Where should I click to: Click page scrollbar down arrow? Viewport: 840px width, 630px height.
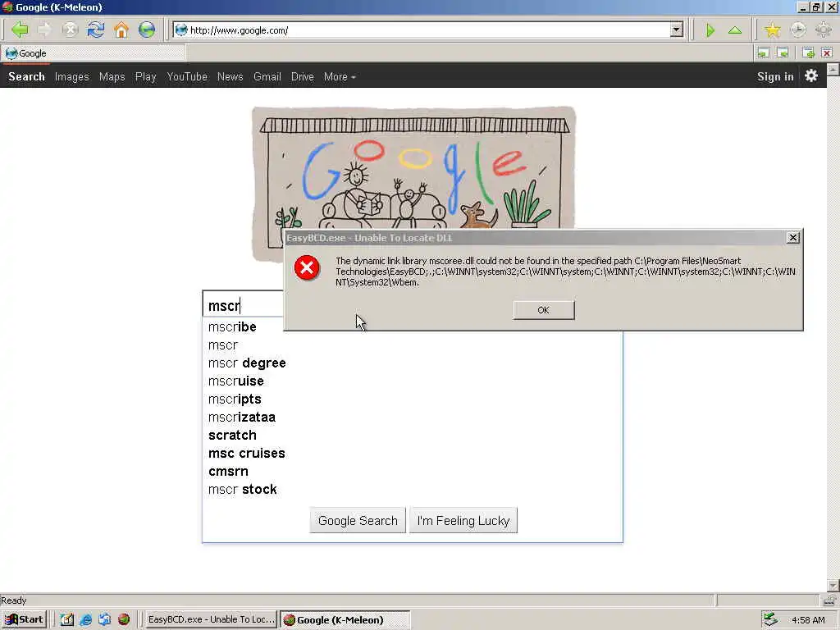point(833,586)
